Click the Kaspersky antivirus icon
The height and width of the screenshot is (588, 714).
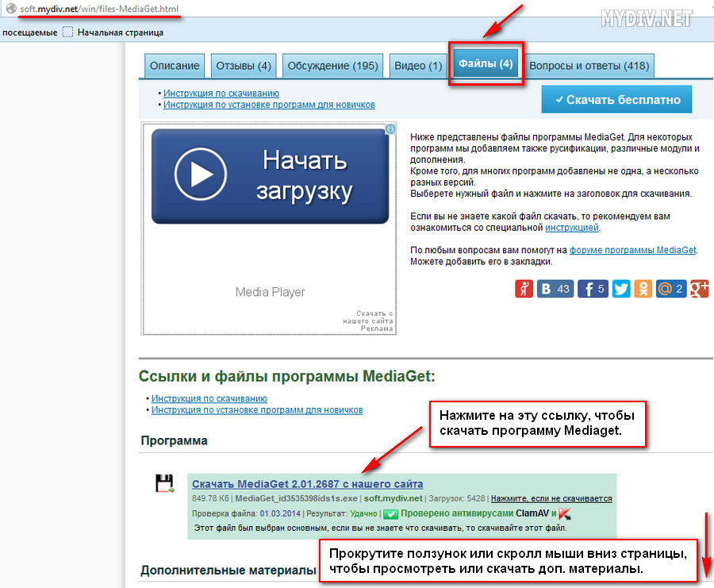click(565, 513)
